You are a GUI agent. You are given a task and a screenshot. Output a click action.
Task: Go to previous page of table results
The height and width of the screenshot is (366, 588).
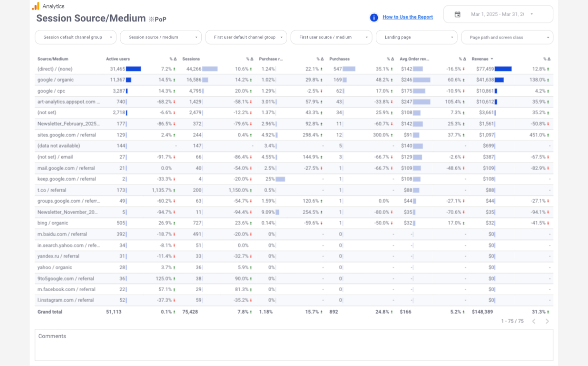tap(534, 321)
